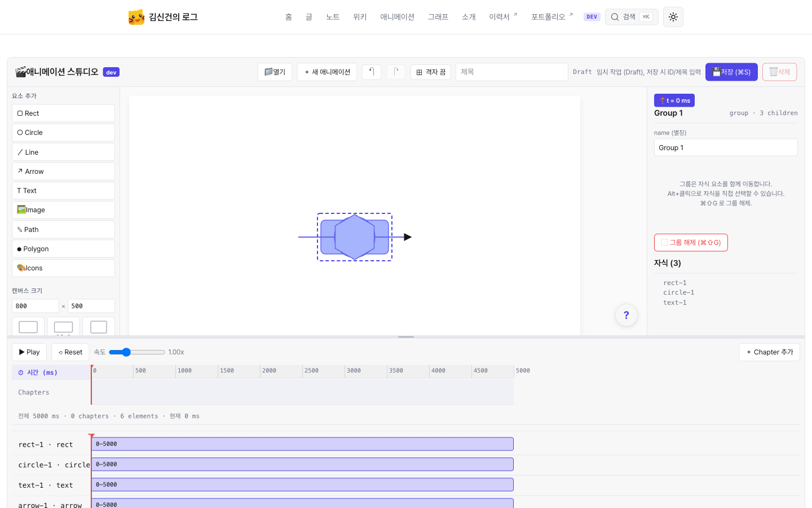Click the Reset button

(x=70, y=352)
